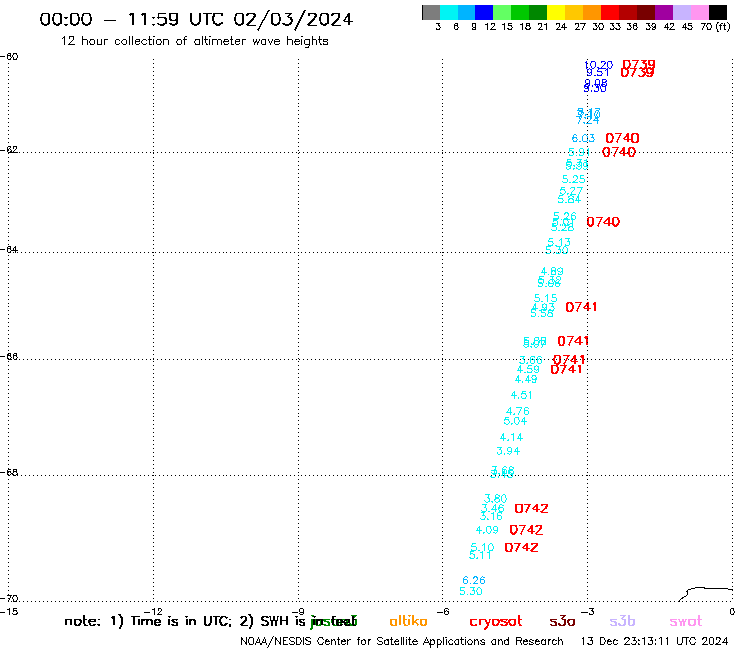Select the 5.25 wave height value
Image resolution: width=740 pixels, height=650 pixels.
[573, 179]
